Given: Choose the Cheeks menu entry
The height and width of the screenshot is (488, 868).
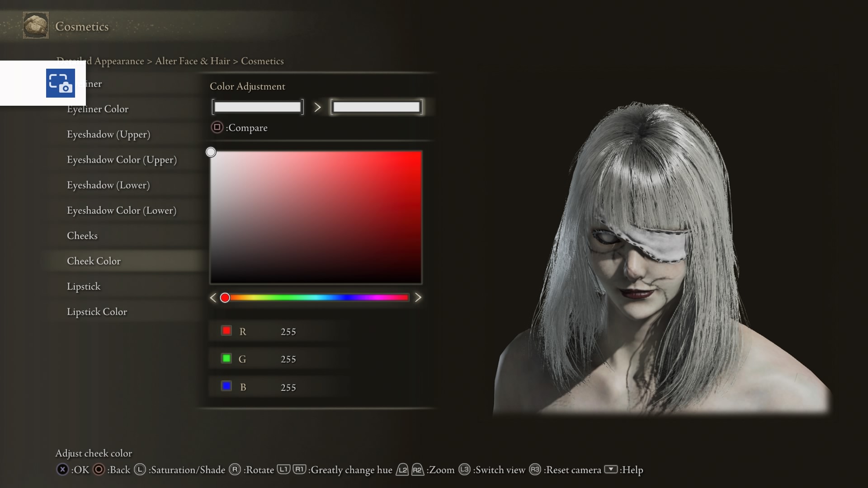Looking at the screenshot, I should pyautogui.click(x=82, y=236).
